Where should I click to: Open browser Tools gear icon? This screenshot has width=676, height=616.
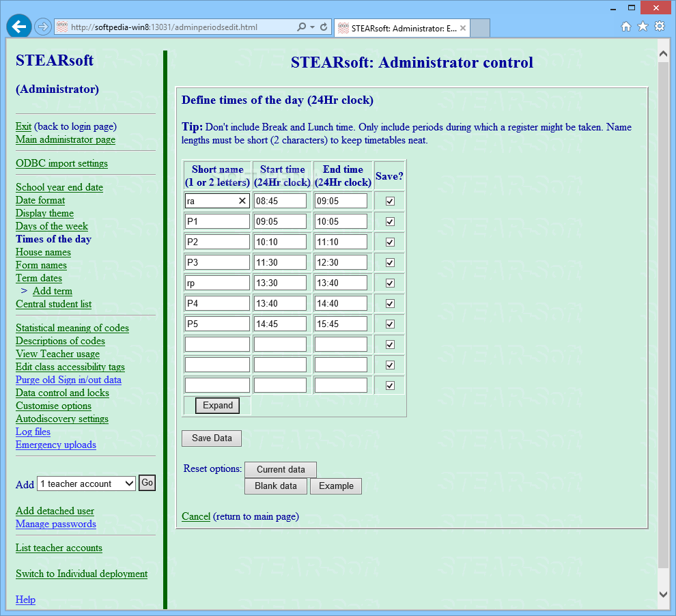click(660, 27)
